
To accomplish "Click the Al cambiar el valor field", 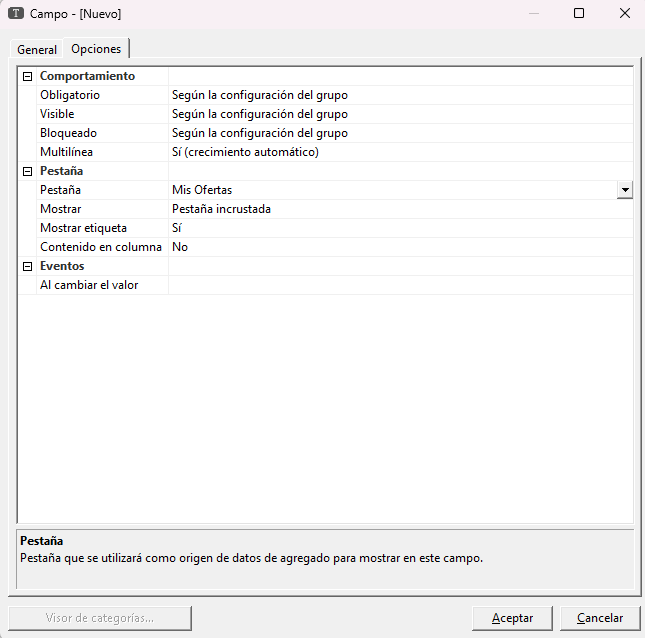I will [400, 285].
